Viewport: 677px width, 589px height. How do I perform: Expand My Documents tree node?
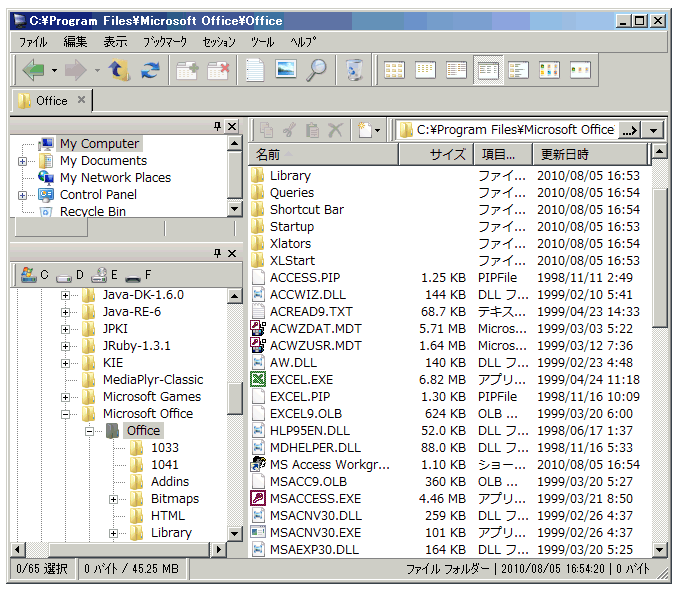(22, 161)
